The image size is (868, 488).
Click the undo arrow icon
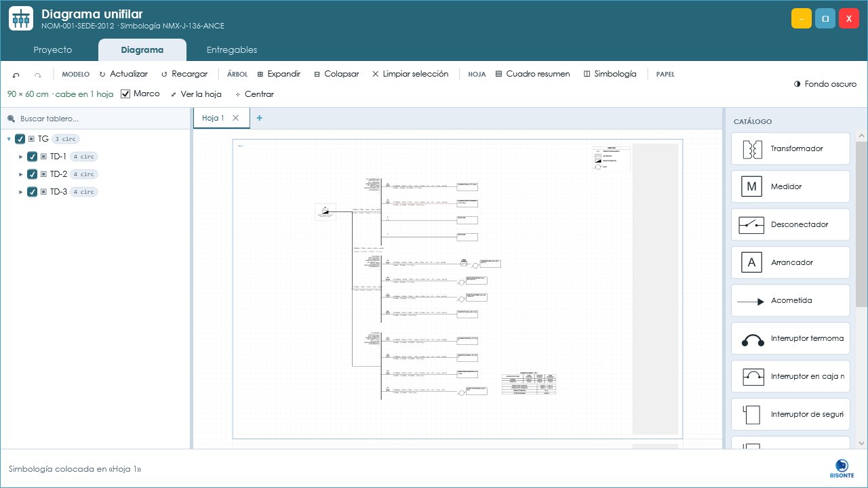point(16,75)
